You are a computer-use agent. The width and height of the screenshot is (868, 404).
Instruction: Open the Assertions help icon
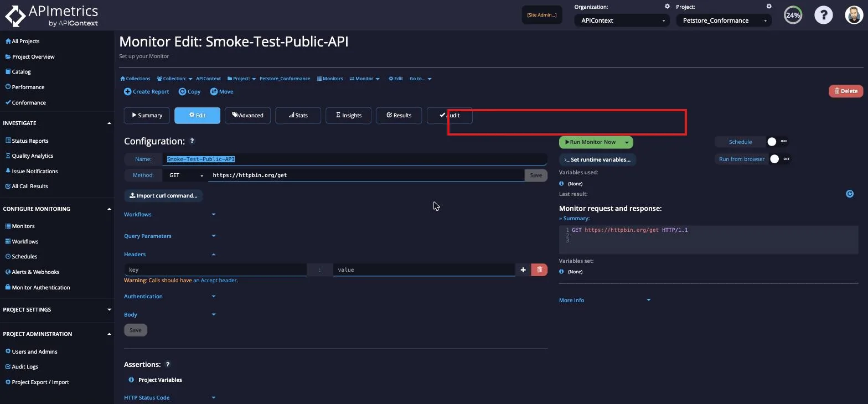click(x=168, y=364)
